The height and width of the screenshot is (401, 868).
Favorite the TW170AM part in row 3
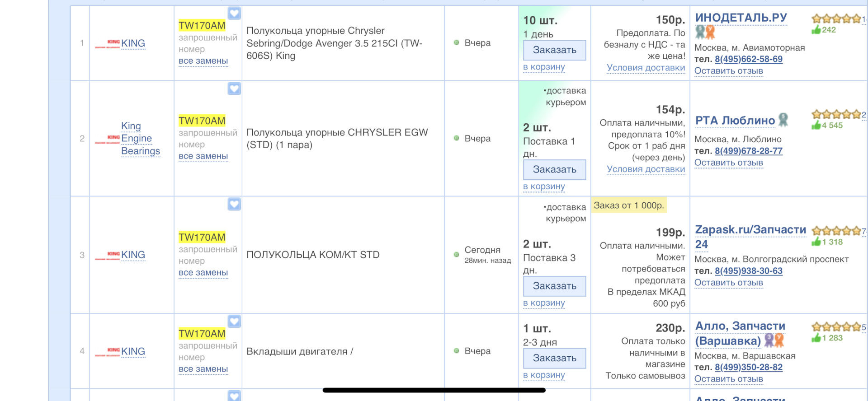click(x=234, y=204)
